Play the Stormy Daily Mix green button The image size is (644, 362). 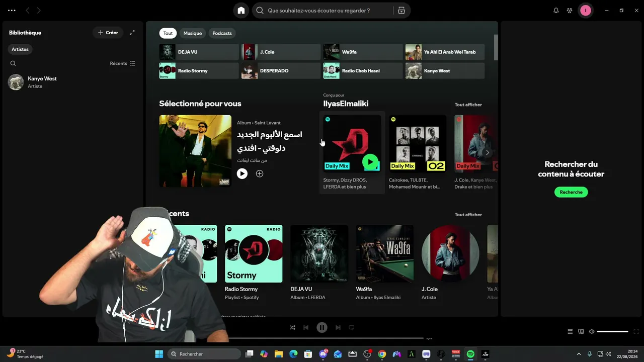point(370,162)
